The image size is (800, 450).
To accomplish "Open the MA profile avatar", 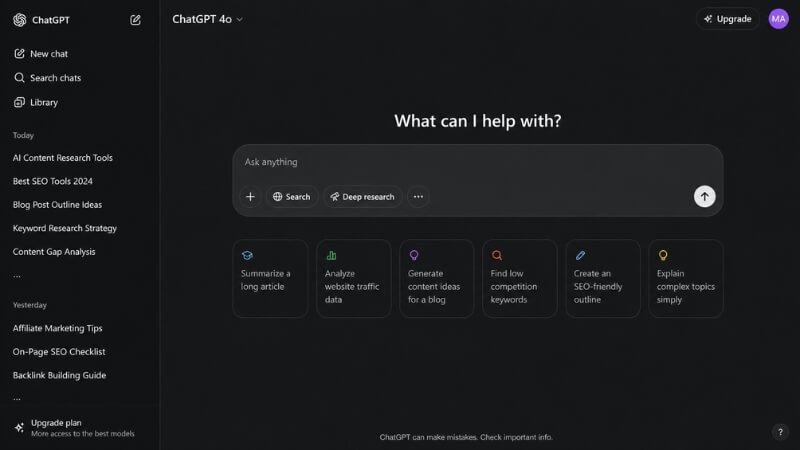I will click(779, 19).
